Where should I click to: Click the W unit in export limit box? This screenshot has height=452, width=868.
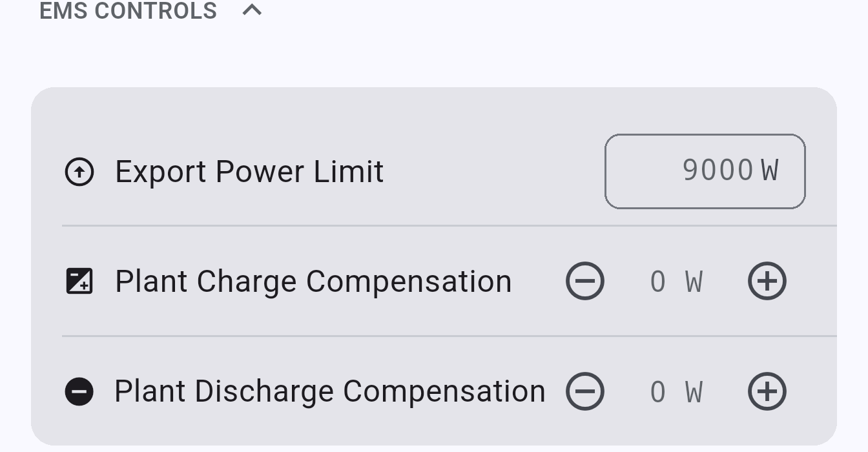tap(769, 170)
